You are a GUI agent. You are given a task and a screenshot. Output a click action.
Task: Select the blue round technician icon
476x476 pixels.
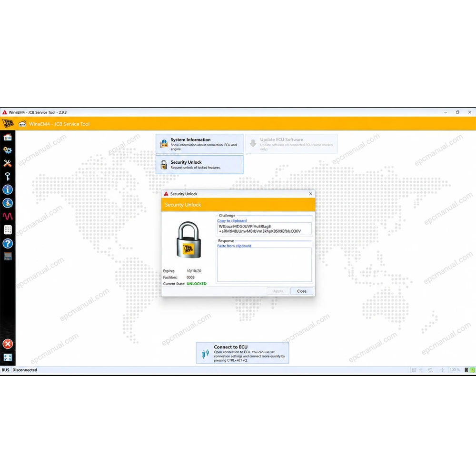coord(8,203)
